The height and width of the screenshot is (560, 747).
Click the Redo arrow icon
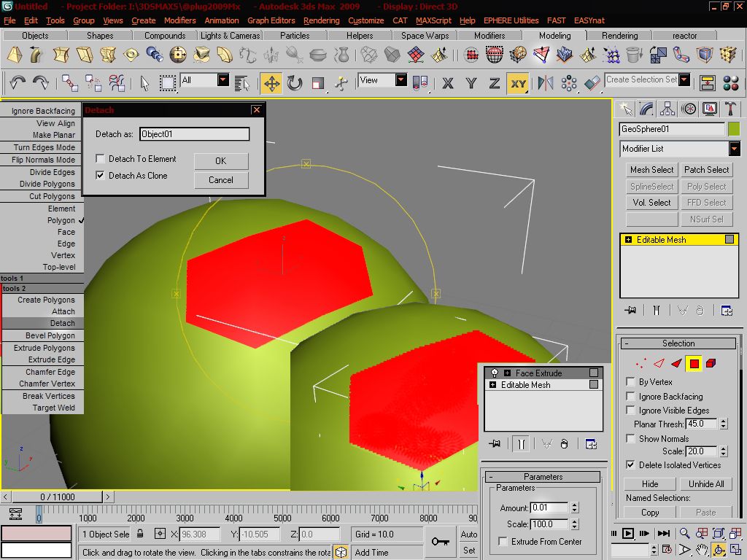[x=41, y=83]
